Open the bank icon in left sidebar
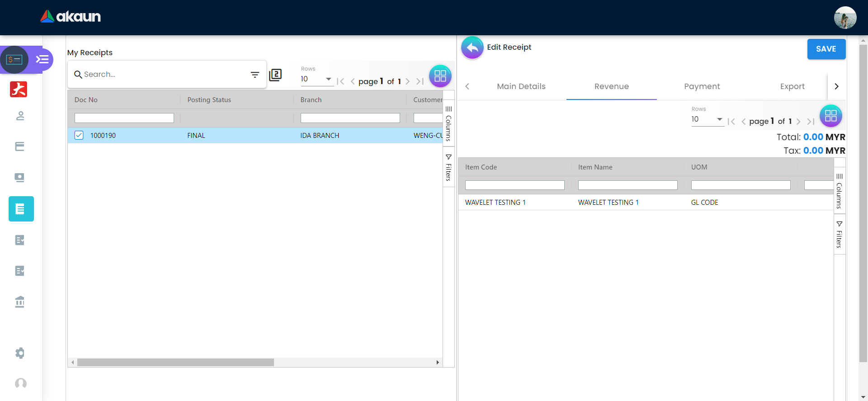 coord(20,302)
